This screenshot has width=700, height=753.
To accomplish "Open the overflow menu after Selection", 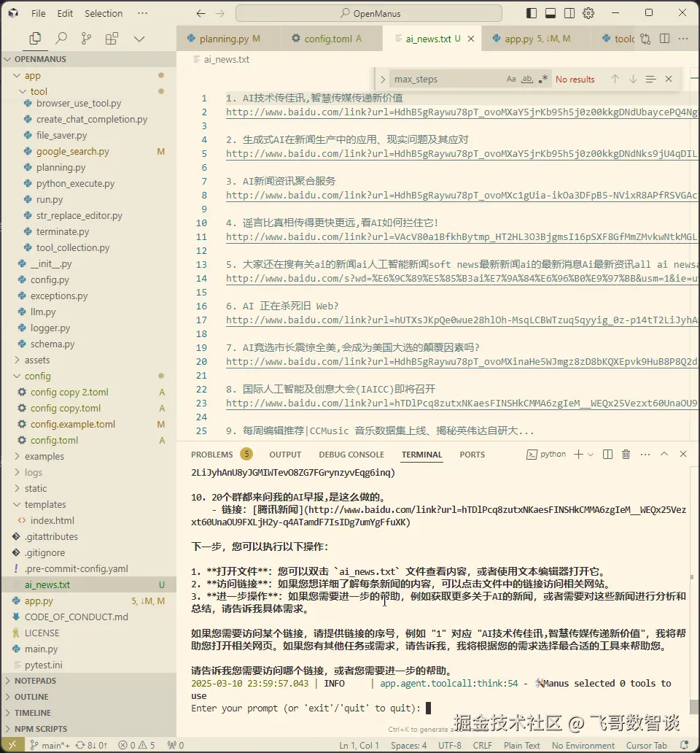I will click(142, 13).
